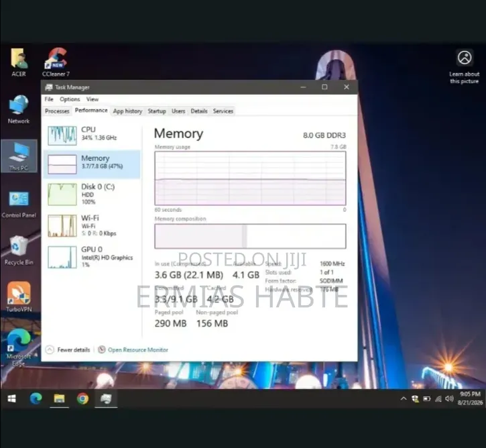Select the CPU performance graph item
Screen dimensions: 486x448
pyautogui.click(x=92, y=135)
